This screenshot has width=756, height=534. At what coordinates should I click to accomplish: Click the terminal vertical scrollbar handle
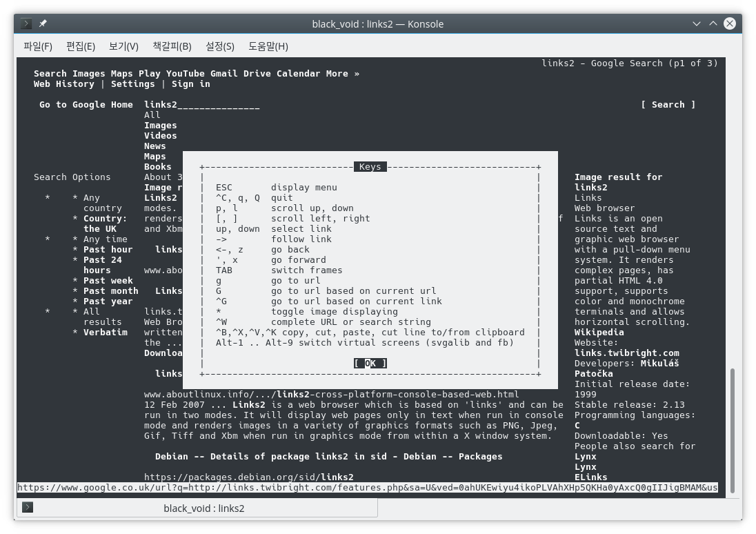coord(733,431)
